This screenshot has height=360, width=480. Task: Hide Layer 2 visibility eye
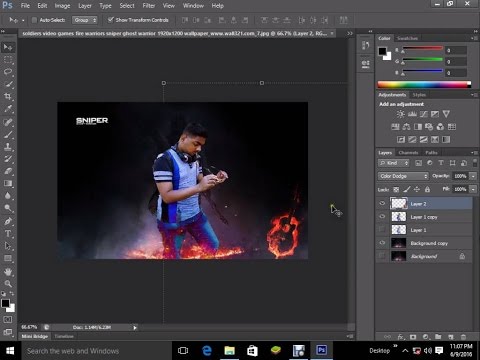(382, 203)
